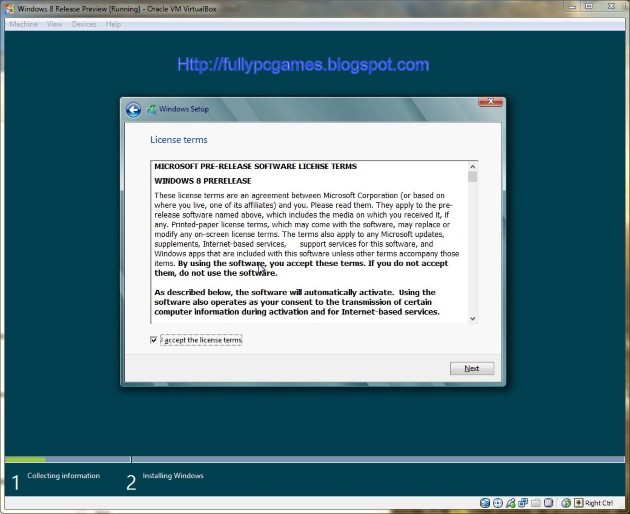Image resolution: width=630 pixels, height=514 pixels.
Task: Click the 'WINDOWS 8 PRERELEASE' line
Action: pyautogui.click(x=203, y=181)
